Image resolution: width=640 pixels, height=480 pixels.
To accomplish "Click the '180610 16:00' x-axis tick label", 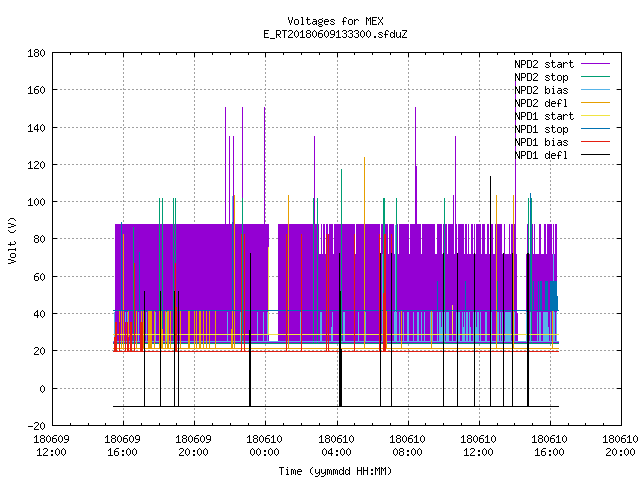I will click(549, 446).
